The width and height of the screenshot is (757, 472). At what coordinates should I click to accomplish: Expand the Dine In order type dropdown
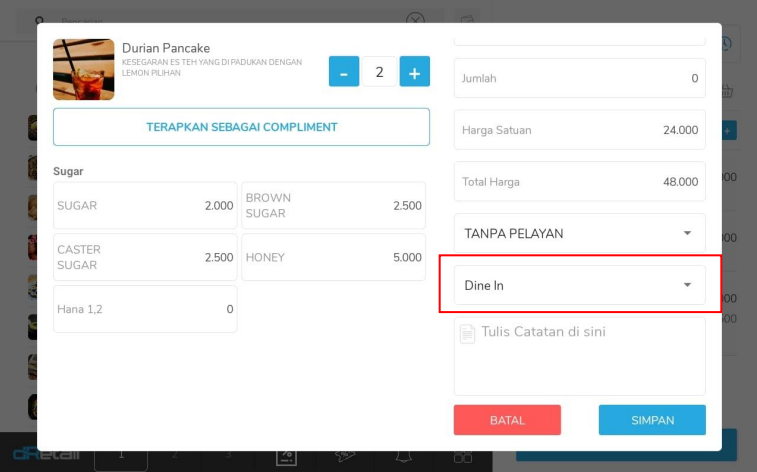(x=579, y=285)
